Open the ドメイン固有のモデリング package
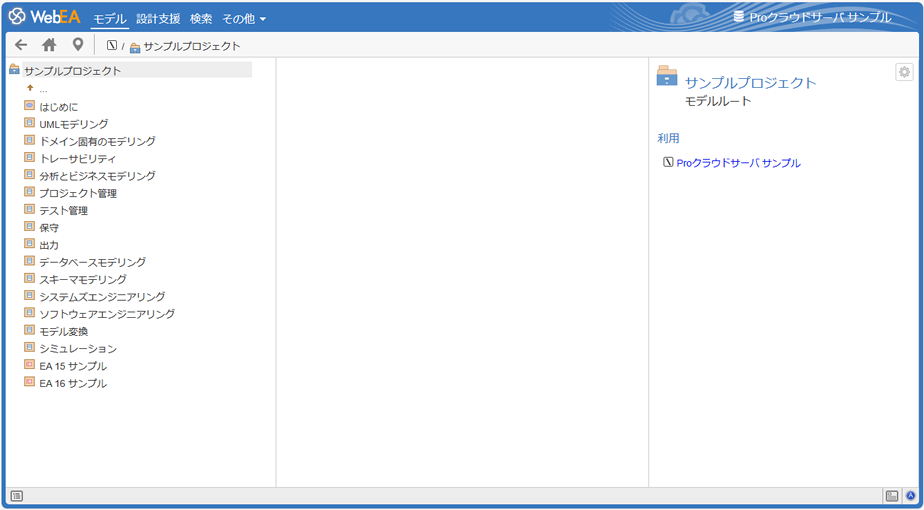Viewport: 924px width, 510px height. tap(97, 141)
